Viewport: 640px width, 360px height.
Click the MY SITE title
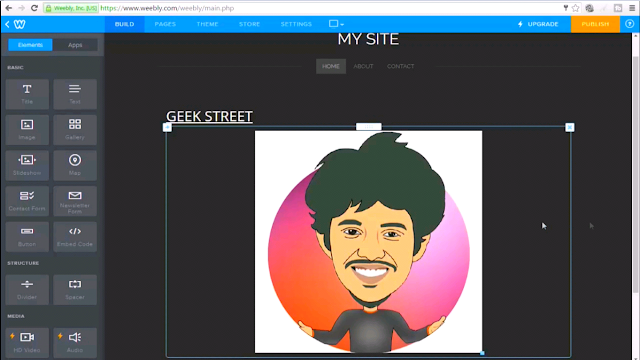coord(368,39)
